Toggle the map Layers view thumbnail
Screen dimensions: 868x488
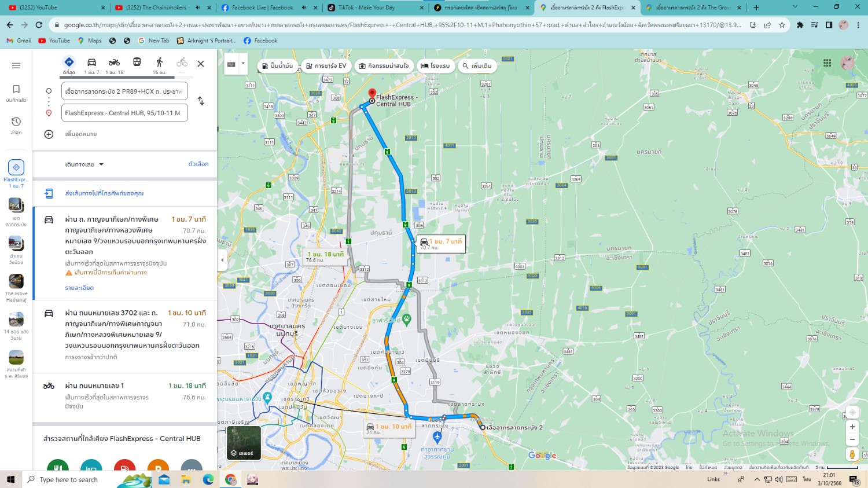coord(243,443)
